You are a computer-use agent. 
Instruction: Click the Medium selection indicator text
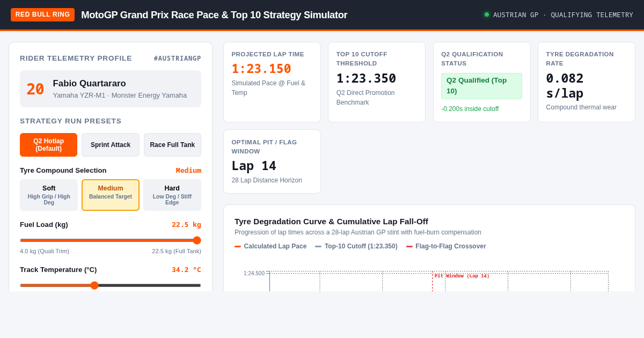(188, 170)
